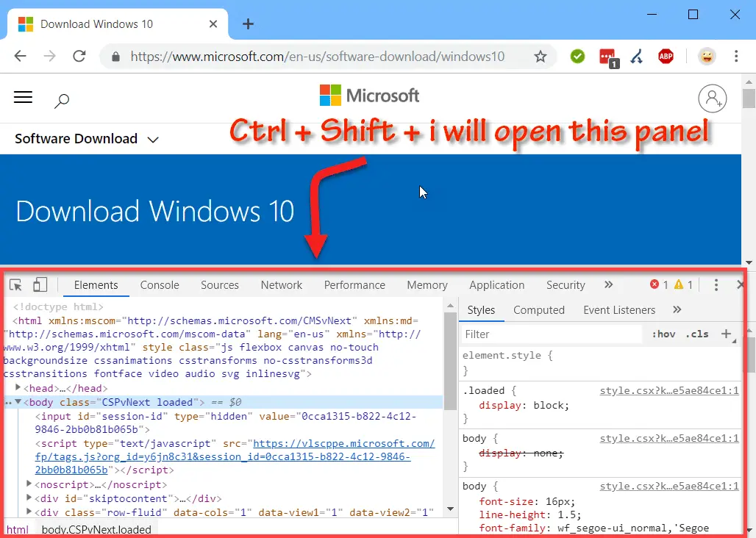Open the Network tab
756x538 pixels.
tap(282, 285)
